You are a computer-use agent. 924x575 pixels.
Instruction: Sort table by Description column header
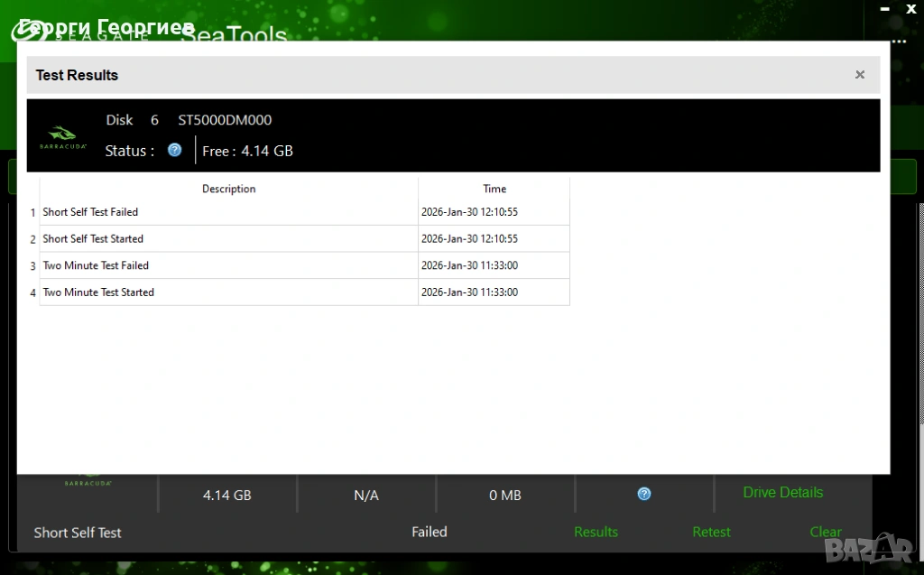(x=228, y=189)
